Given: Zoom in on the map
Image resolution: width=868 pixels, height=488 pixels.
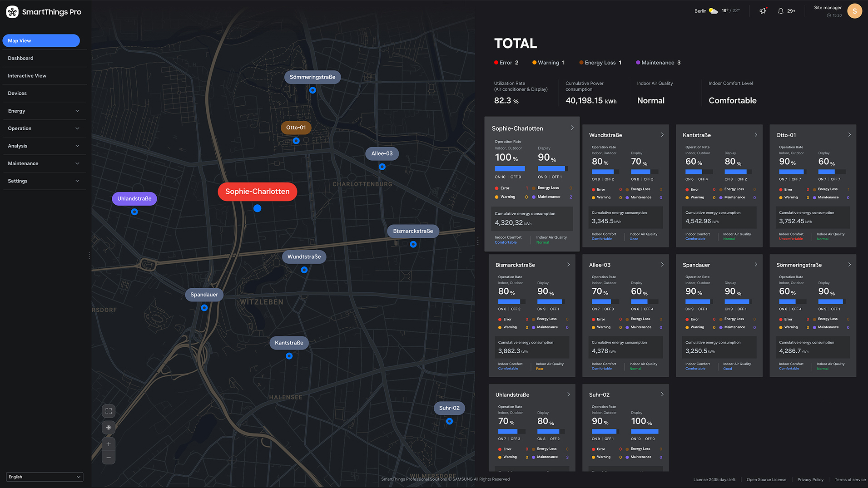Looking at the screenshot, I should tap(109, 444).
